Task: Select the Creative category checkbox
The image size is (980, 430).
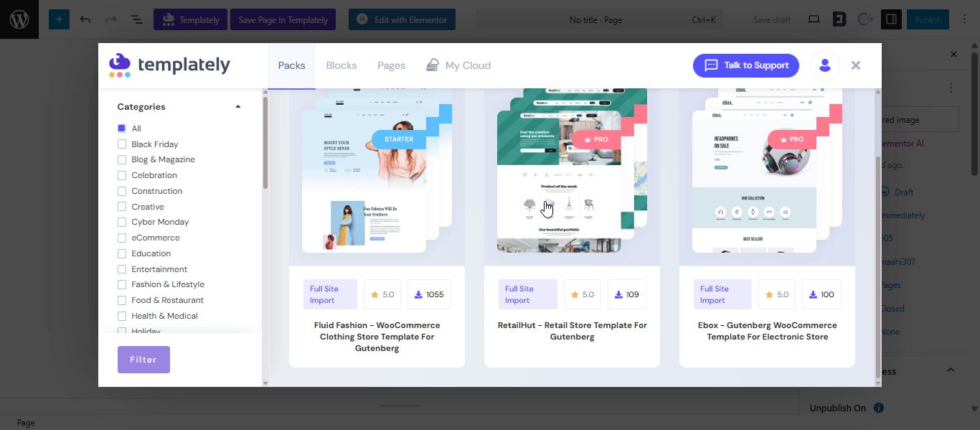Action: tap(122, 207)
